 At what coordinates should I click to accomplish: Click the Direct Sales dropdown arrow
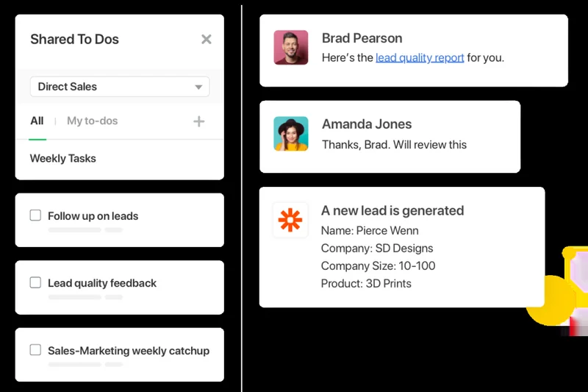[198, 88]
